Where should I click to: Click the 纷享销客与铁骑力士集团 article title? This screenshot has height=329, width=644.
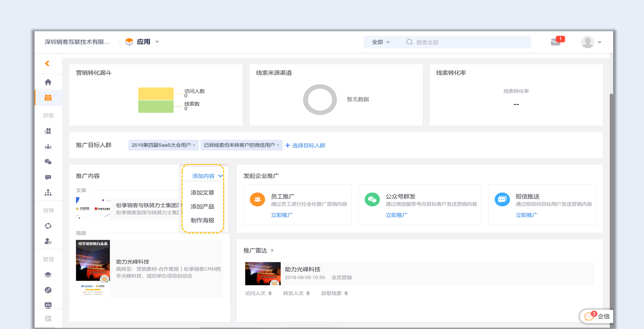[x=148, y=205]
